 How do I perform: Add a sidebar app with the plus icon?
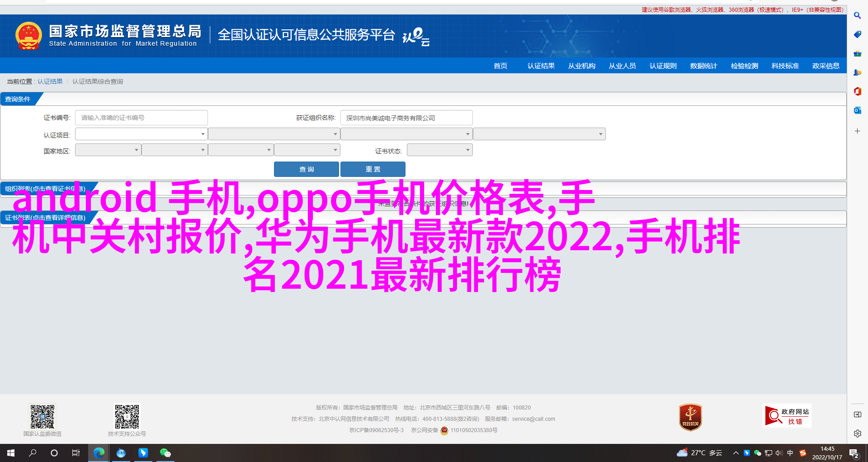(857, 131)
